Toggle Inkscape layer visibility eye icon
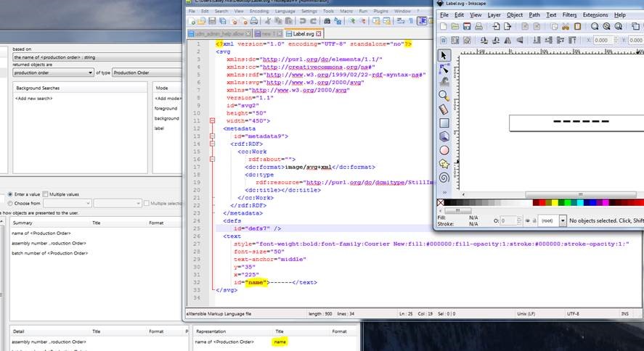The width and height of the screenshot is (644, 351). (528, 220)
